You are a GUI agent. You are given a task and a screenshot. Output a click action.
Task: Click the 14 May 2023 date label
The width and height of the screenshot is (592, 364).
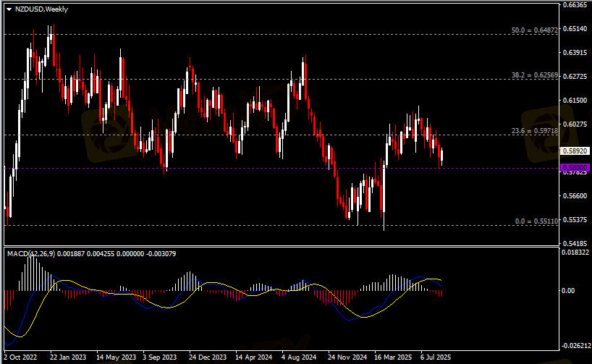tap(116, 357)
